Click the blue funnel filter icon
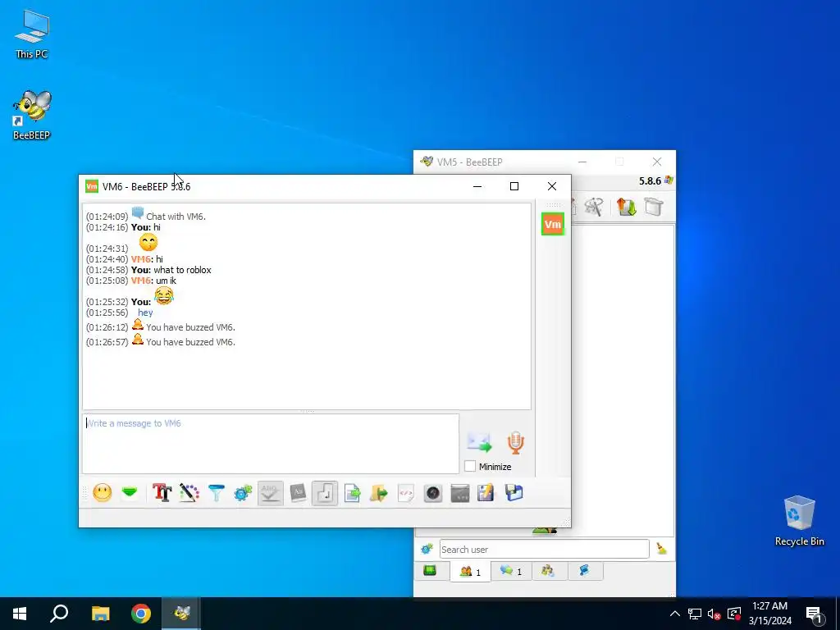Image resolution: width=840 pixels, height=630 pixels. 217,492
